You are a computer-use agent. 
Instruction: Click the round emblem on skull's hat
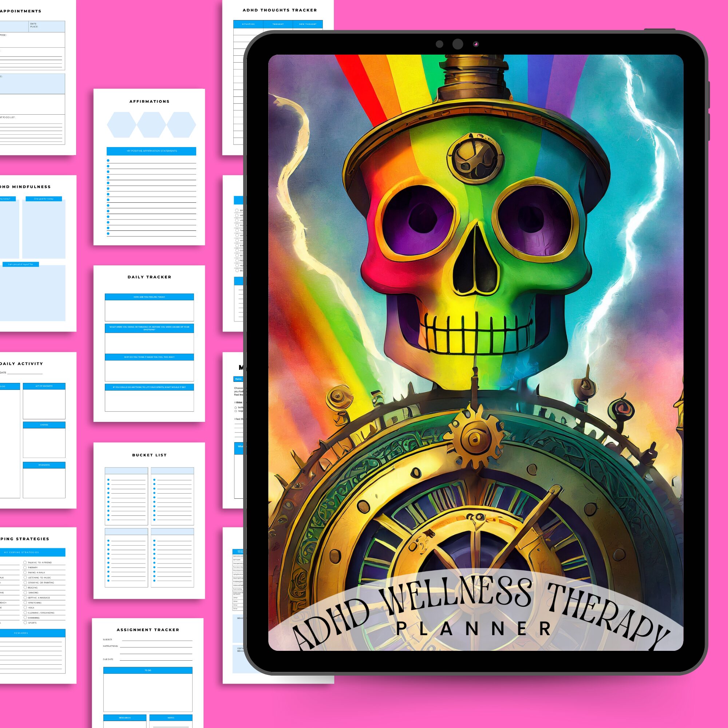[475, 158]
